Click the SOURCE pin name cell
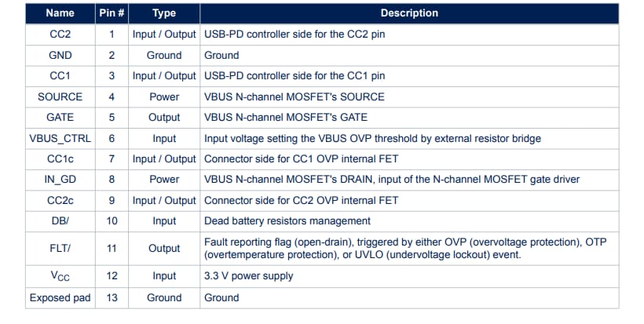The height and width of the screenshot is (324, 644). pos(60,97)
